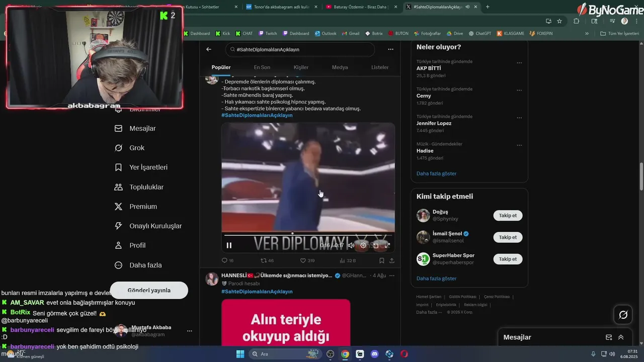
Task: Switch to En Son tab
Action: pyautogui.click(x=262, y=67)
